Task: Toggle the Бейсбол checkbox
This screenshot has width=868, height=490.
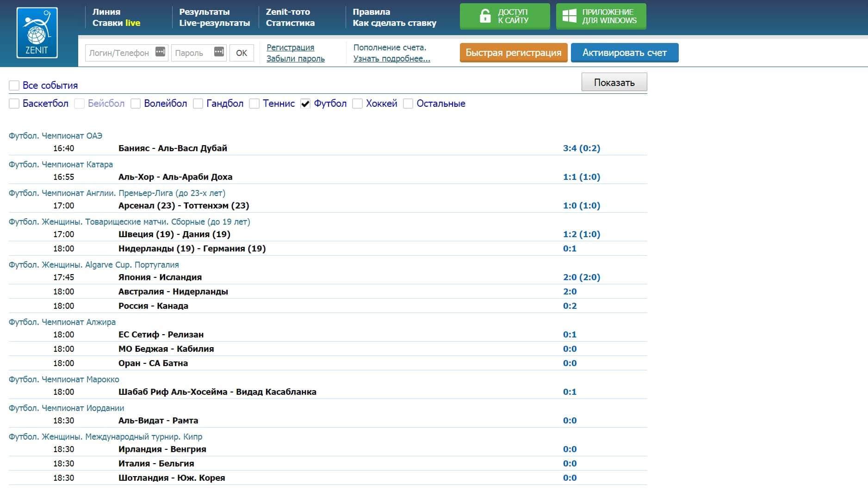Action: point(79,104)
